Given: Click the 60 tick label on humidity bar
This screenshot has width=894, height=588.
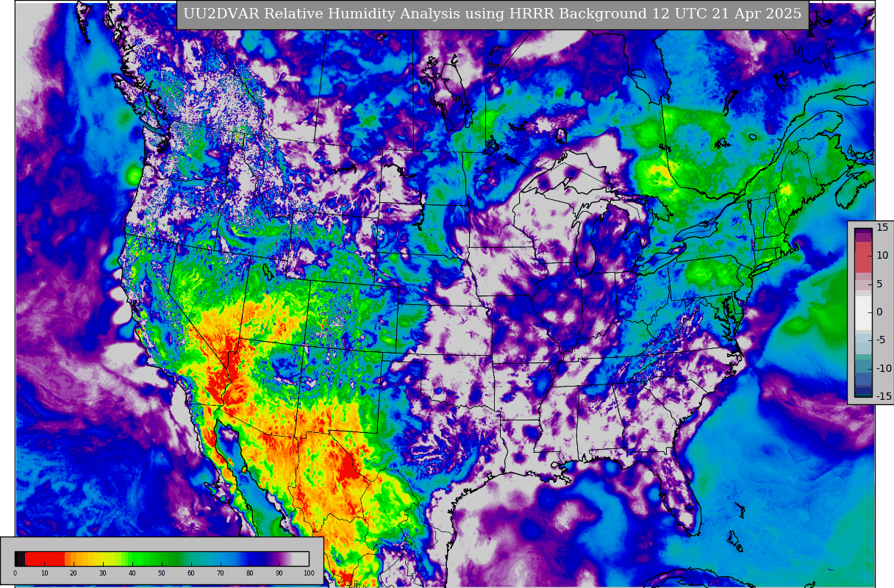Looking at the screenshot, I should pyautogui.click(x=191, y=573).
